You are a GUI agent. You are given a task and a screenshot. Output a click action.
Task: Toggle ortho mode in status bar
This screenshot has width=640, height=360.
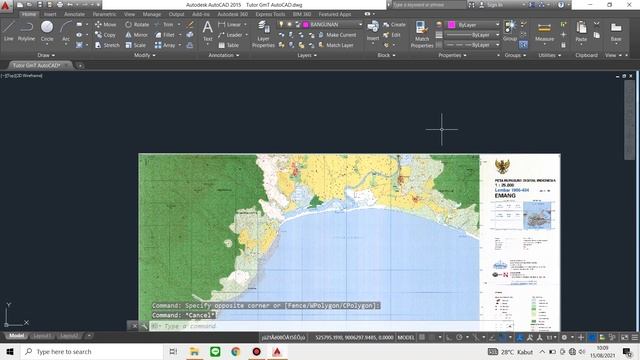point(449,338)
